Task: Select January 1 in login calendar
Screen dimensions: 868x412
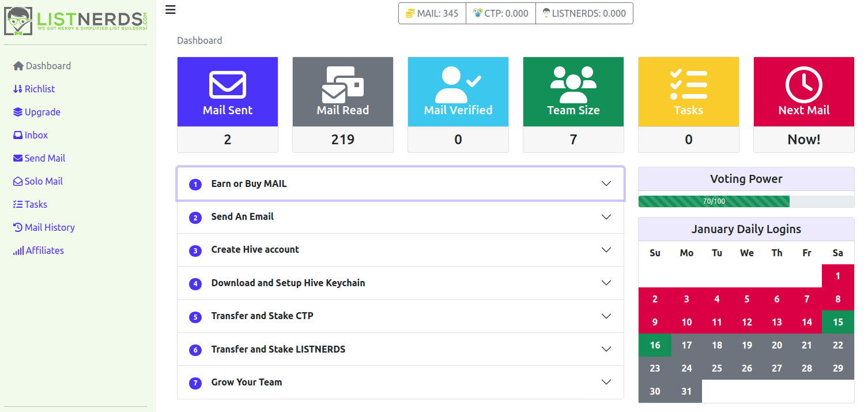Action: 838,276
